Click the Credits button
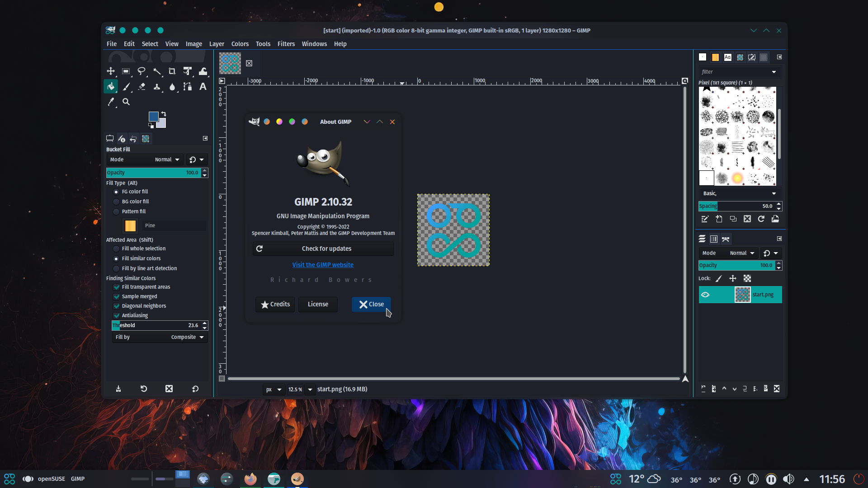Viewport: 868px width, 488px height. click(275, 305)
